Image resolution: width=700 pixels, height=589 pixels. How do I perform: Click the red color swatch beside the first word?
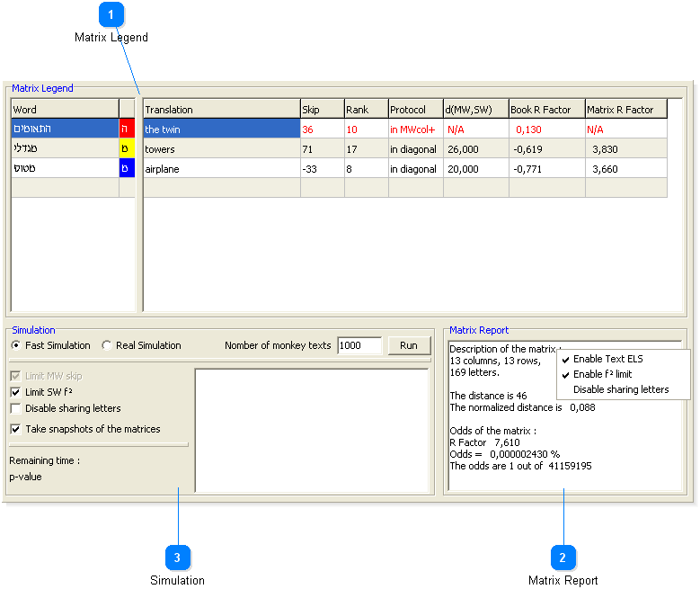coord(127,129)
